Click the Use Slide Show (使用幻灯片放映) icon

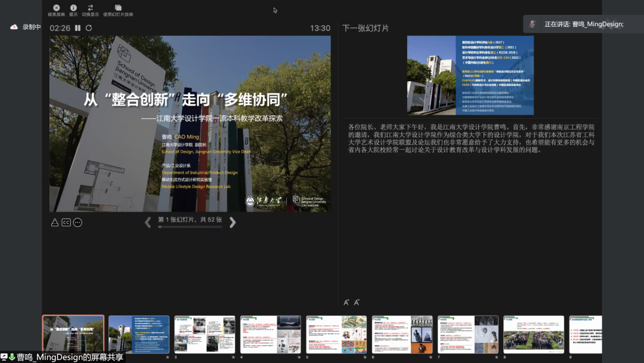[118, 8]
